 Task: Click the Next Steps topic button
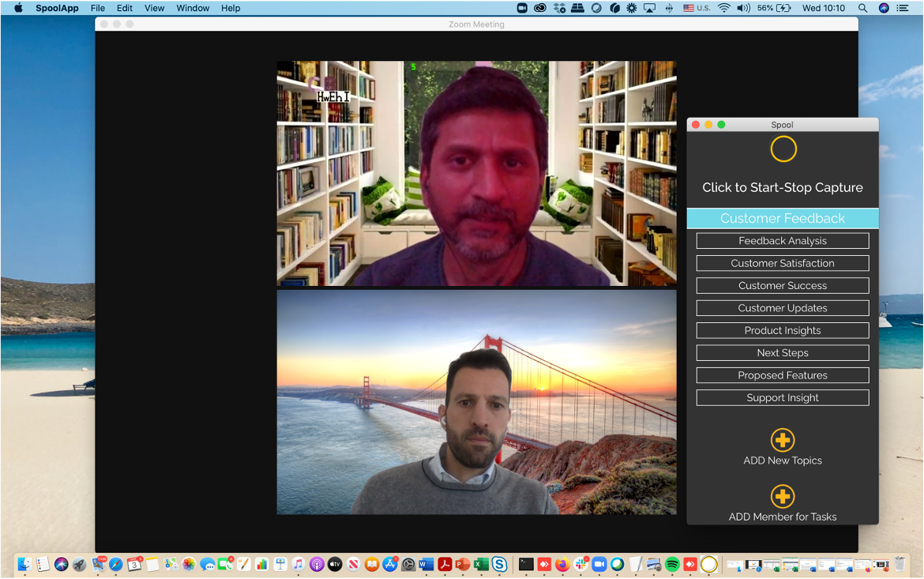(782, 353)
